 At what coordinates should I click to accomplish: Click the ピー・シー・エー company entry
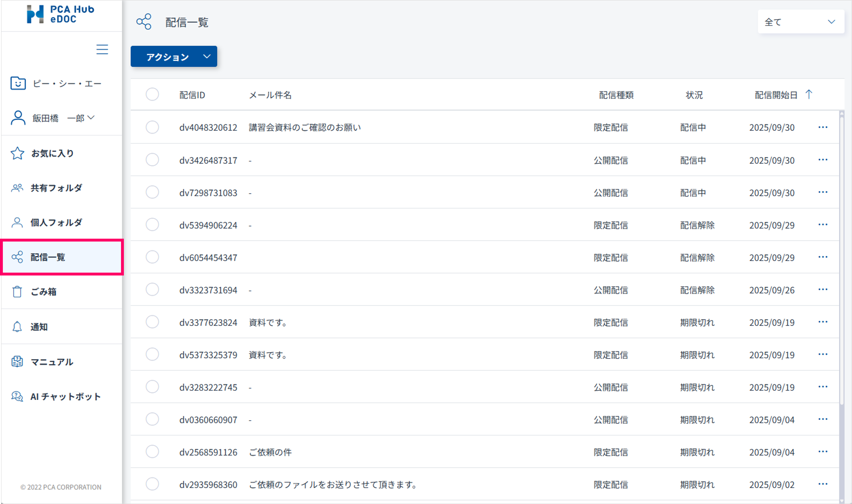click(67, 84)
